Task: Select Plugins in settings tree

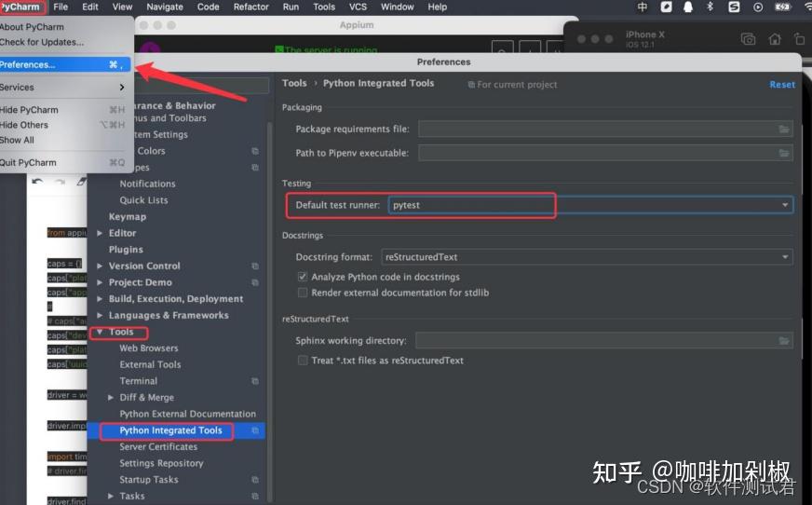Action: coord(126,249)
